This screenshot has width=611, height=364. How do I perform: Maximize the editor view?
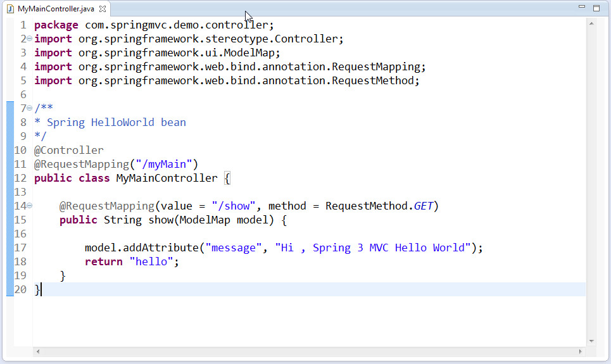point(596,8)
